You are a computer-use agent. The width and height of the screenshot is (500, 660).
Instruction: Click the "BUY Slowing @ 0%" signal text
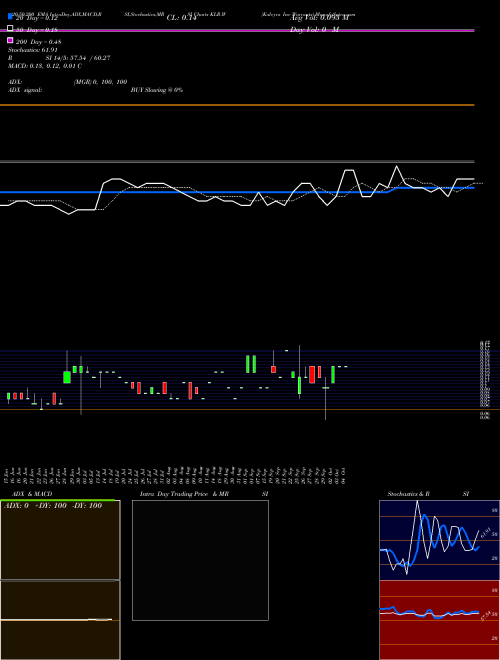[157, 90]
